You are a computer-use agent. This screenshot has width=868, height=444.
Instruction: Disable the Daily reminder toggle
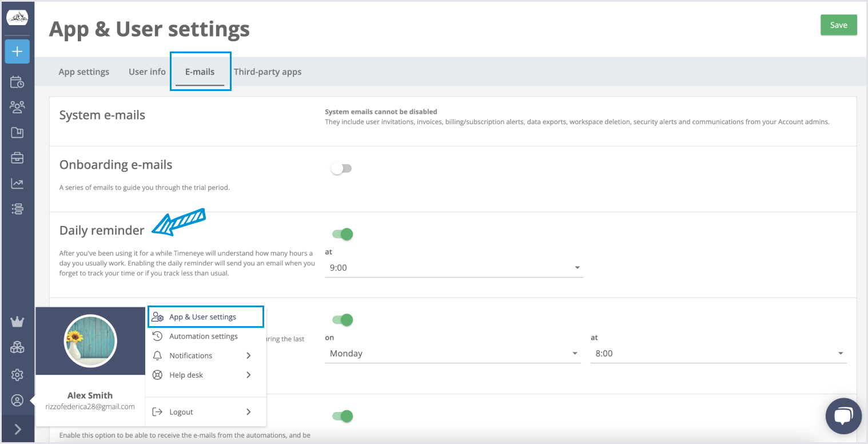click(x=343, y=234)
